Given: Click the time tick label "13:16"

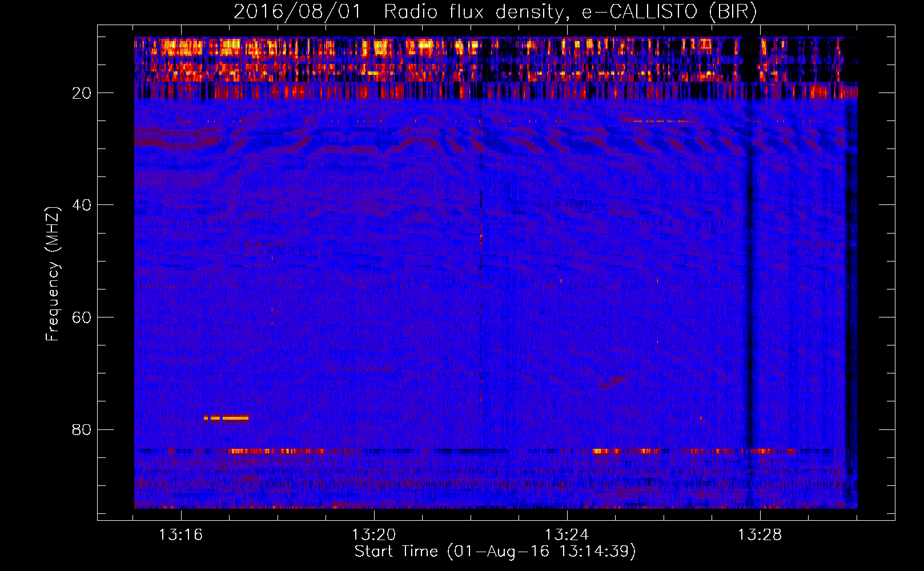Looking at the screenshot, I should click(x=180, y=535).
